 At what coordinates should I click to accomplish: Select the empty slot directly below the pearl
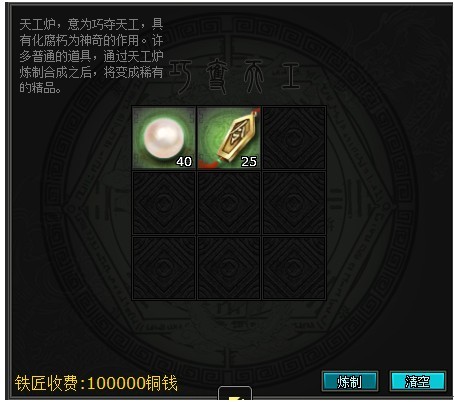point(164,203)
